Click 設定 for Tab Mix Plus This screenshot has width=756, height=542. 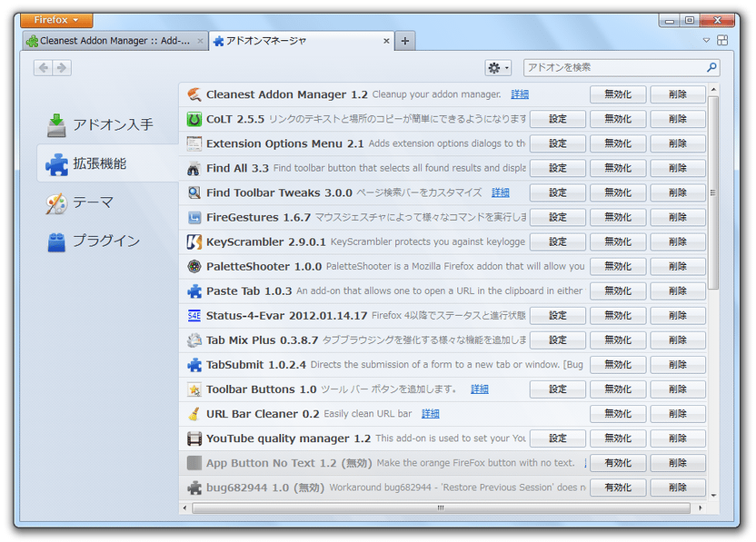pos(558,340)
